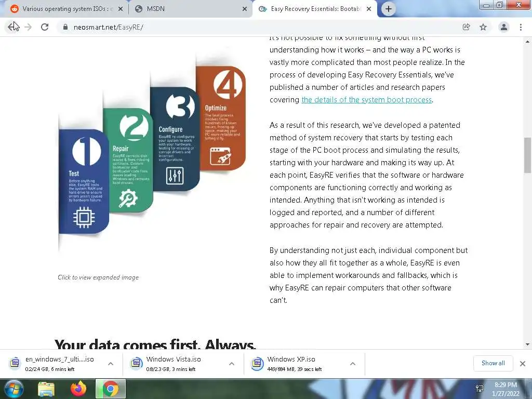Click the Windows Vista.iso progress text

(171, 369)
